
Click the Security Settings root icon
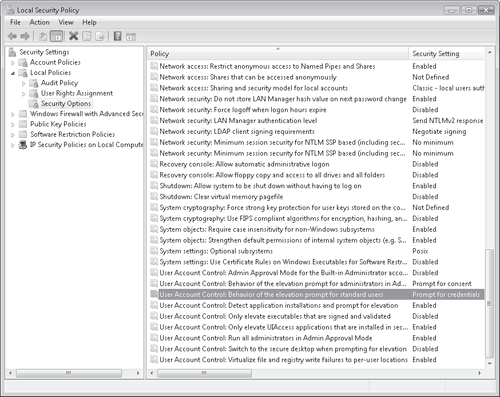(x=12, y=52)
